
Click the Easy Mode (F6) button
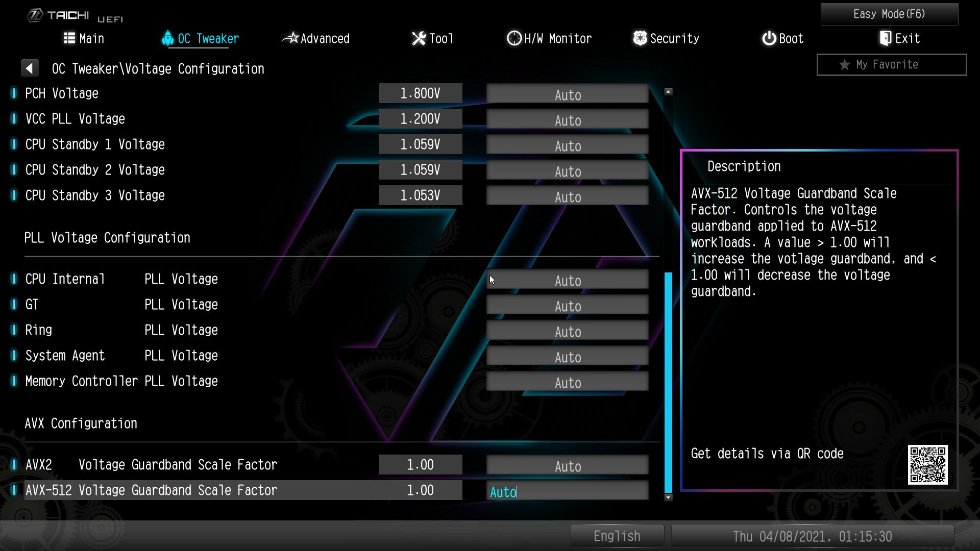(x=889, y=14)
